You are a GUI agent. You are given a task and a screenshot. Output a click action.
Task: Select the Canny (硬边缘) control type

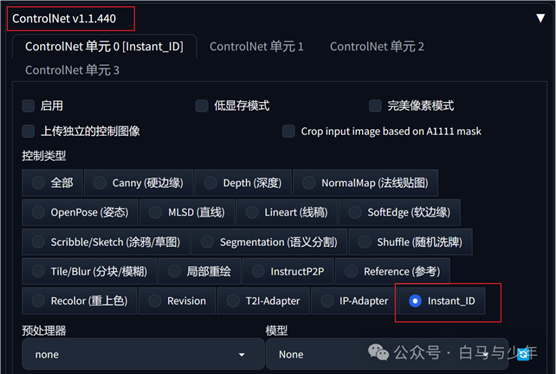pyautogui.click(x=139, y=183)
